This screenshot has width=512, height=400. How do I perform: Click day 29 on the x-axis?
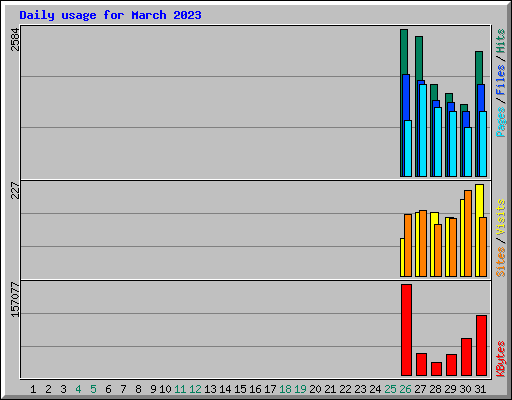(450, 389)
